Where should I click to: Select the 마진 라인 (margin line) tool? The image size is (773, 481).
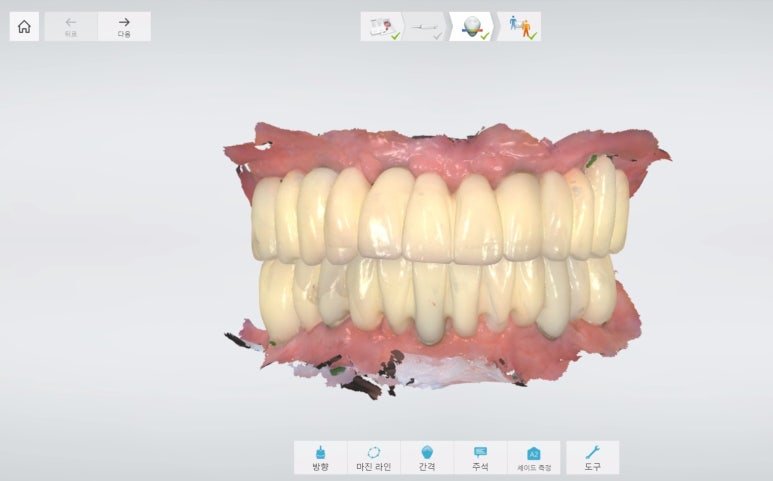tap(374, 458)
